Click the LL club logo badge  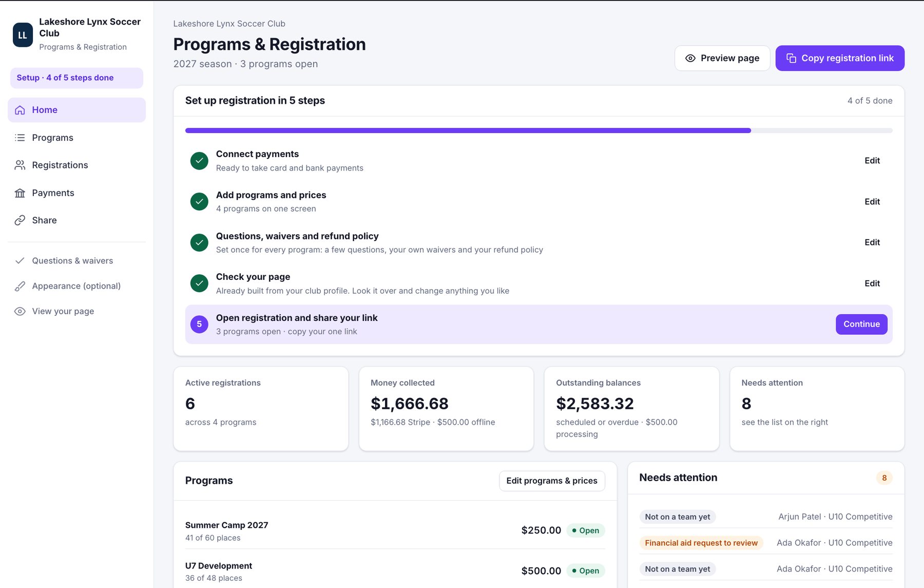point(23,35)
